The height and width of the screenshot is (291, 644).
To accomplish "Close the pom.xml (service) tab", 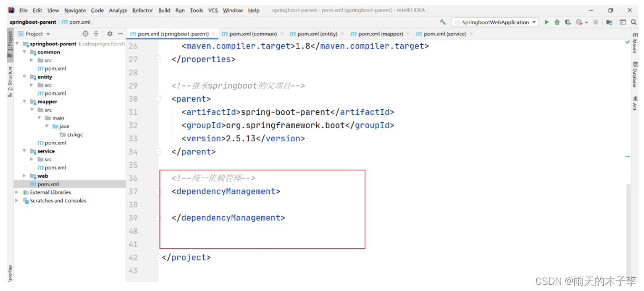I will click(471, 34).
